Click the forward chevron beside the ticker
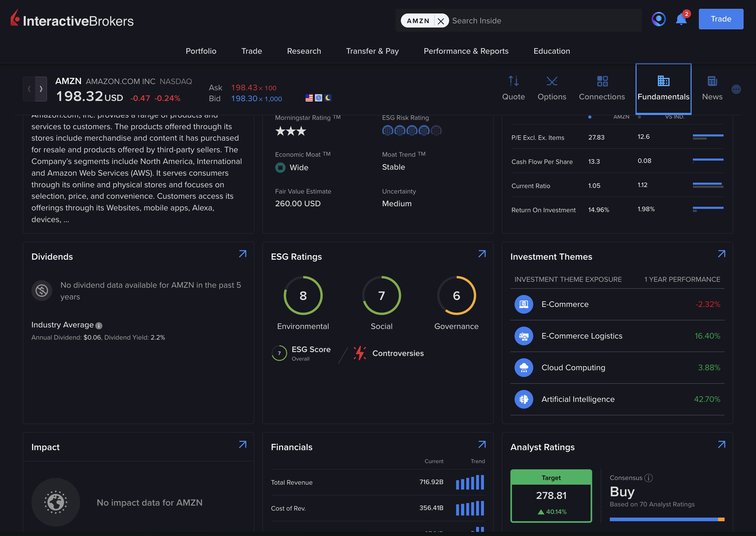 [41, 89]
